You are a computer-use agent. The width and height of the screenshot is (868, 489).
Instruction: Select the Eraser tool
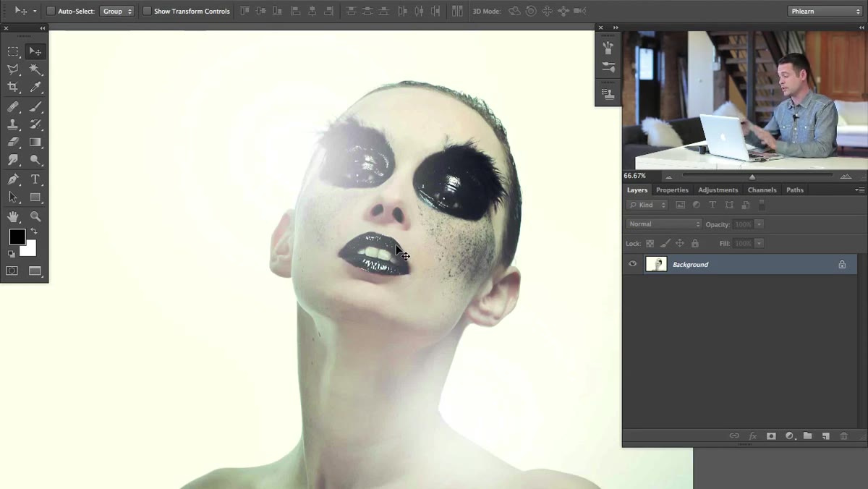click(x=13, y=143)
